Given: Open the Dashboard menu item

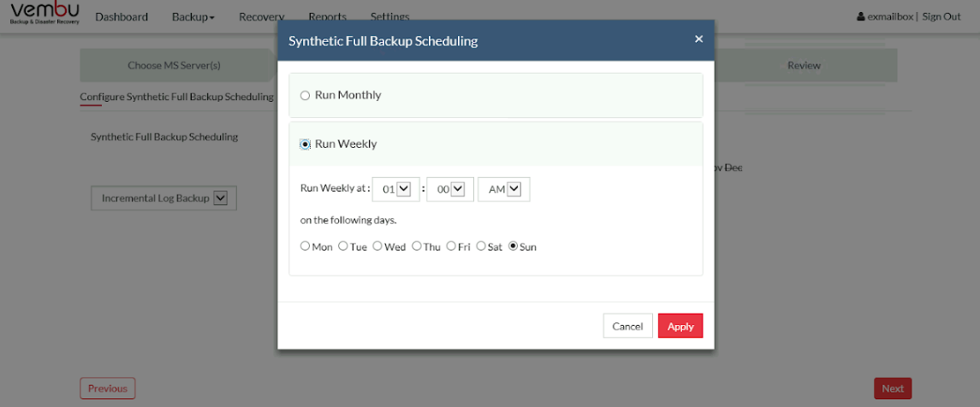Looking at the screenshot, I should tap(122, 17).
